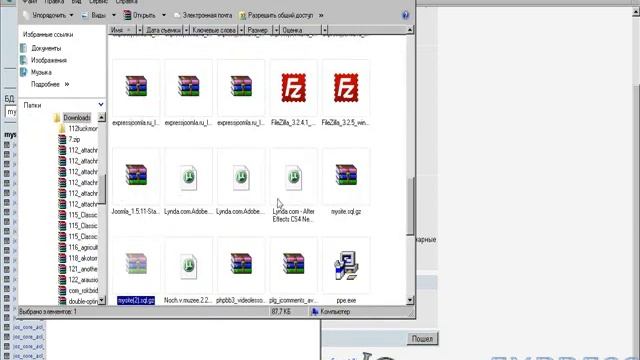The height and width of the screenshot is (360, 640).
Task: Select 122_arausio archive in tree
Action: click(x=83, y=280)
